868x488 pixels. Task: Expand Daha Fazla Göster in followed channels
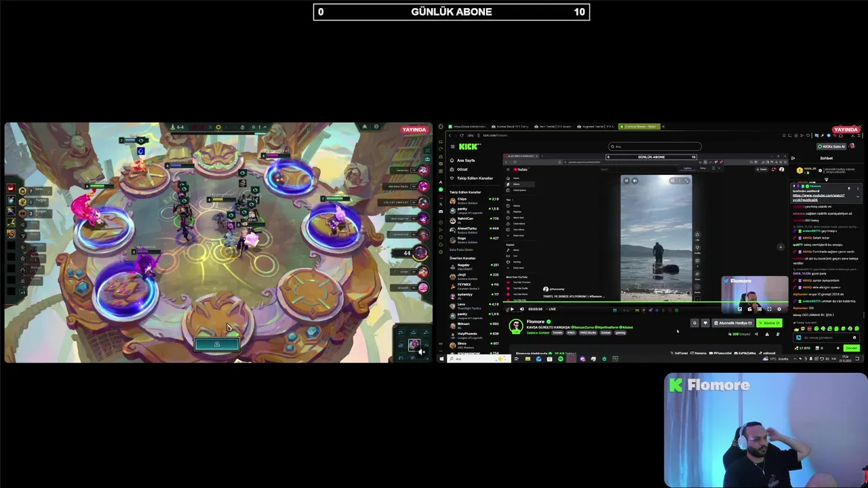pos(461,249)
